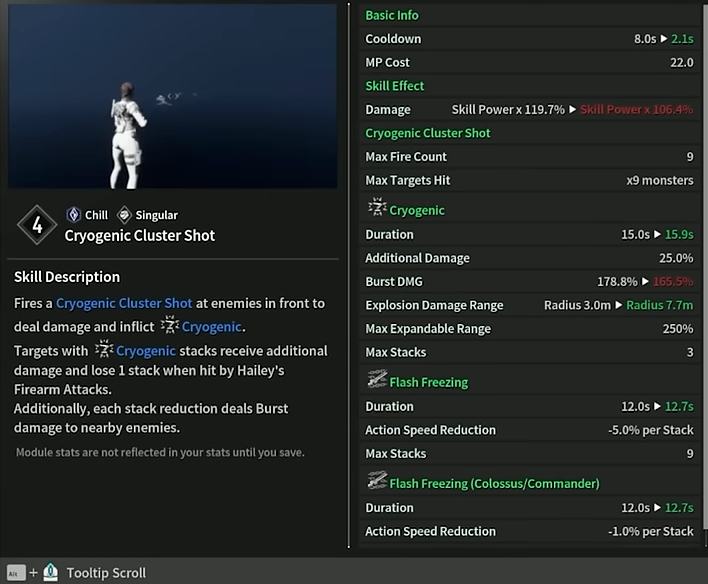Select the Tooltip Scroll label
The image size is (708, 584).
[x=106, y=573]
